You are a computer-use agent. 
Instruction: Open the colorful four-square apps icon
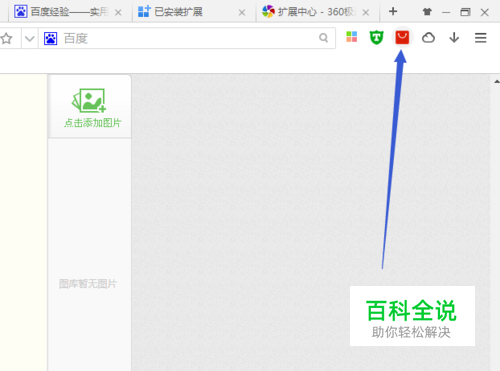pyautogui.click(x=351, y=37)
